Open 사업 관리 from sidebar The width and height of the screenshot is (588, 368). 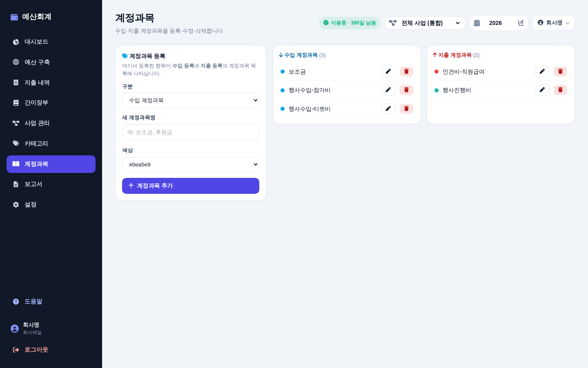pyautogui.click(x=51, y=123)
